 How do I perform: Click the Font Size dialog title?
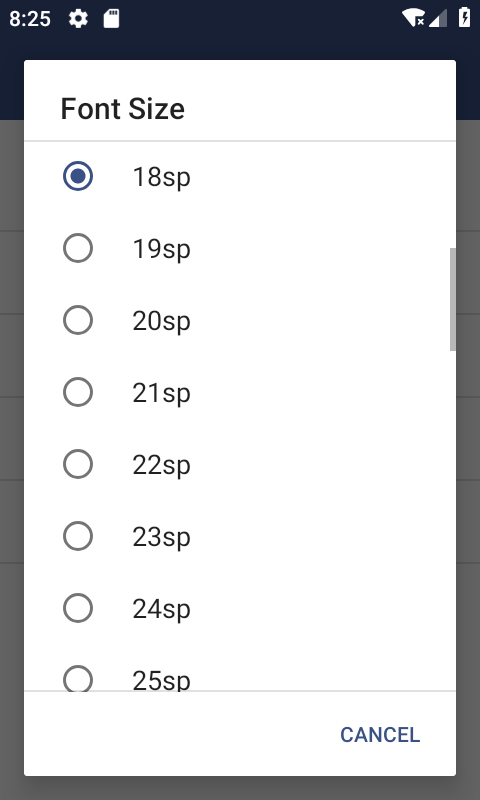click(123, 109)
